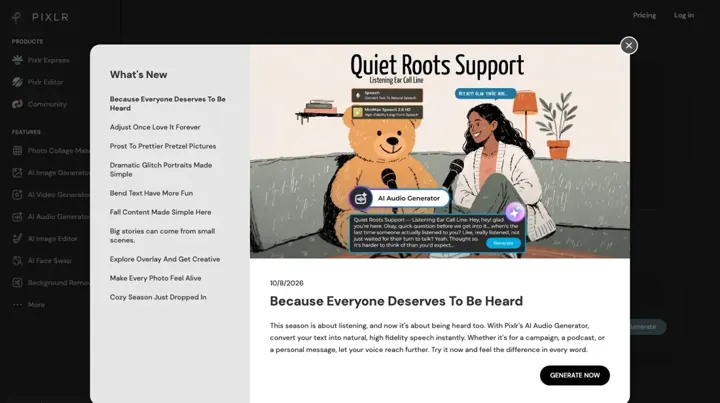Click Background Remover sidebar icon

click(17, 283)
